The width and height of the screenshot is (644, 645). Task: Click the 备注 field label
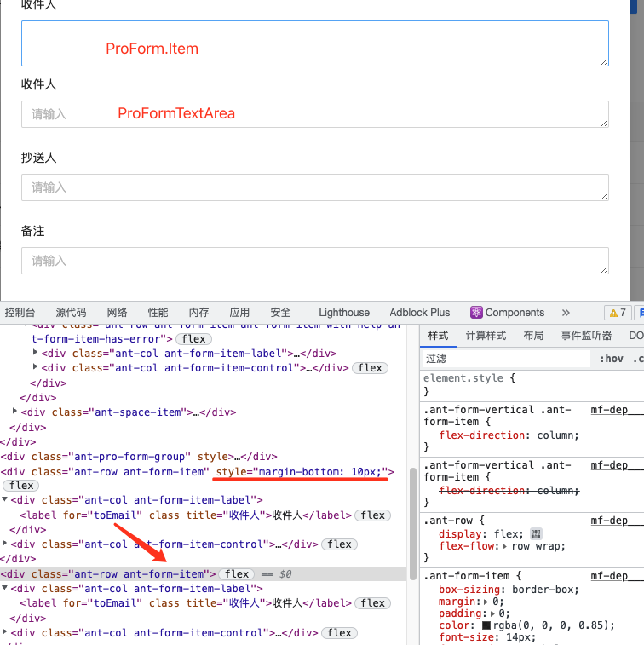coord(33,231)
